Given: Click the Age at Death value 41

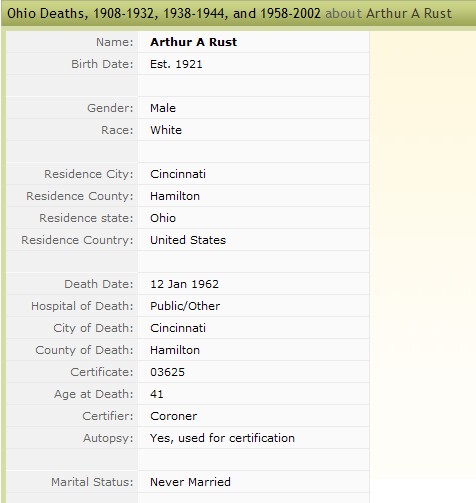Looking at the screenshot, I should point(157,394).
